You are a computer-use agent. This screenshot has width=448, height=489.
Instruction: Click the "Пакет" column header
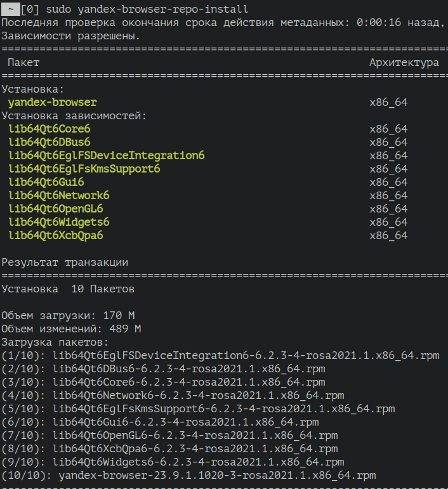point(23,63)
